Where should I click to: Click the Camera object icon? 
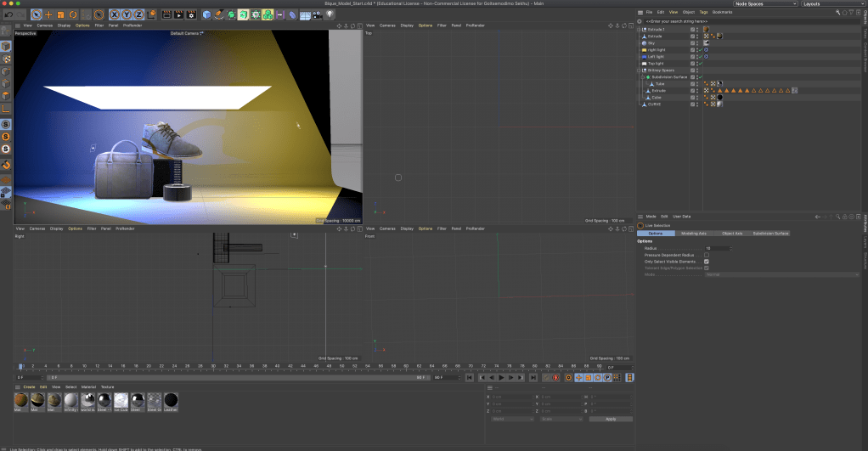click(x=316, y=14)
